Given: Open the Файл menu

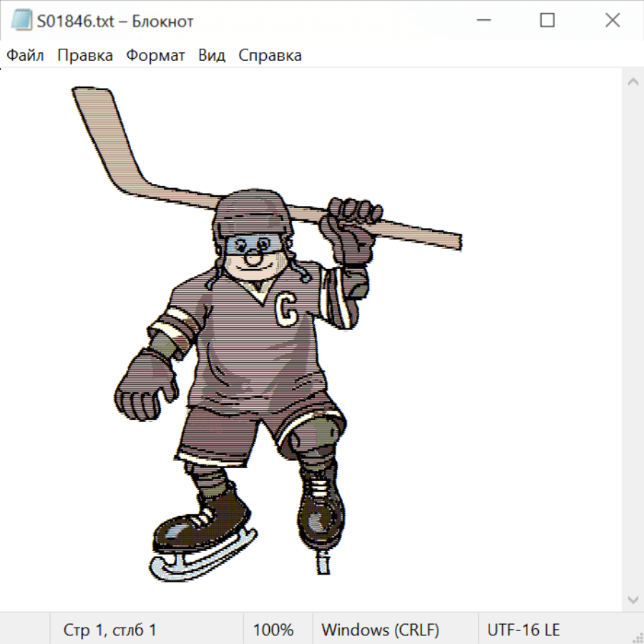Looking at the screenshot, I should click(25, 56).
